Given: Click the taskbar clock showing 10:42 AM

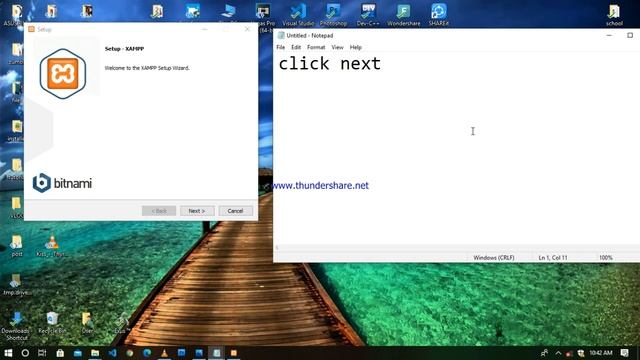Looking at the screenshot, I should click(x=601, y=353).
